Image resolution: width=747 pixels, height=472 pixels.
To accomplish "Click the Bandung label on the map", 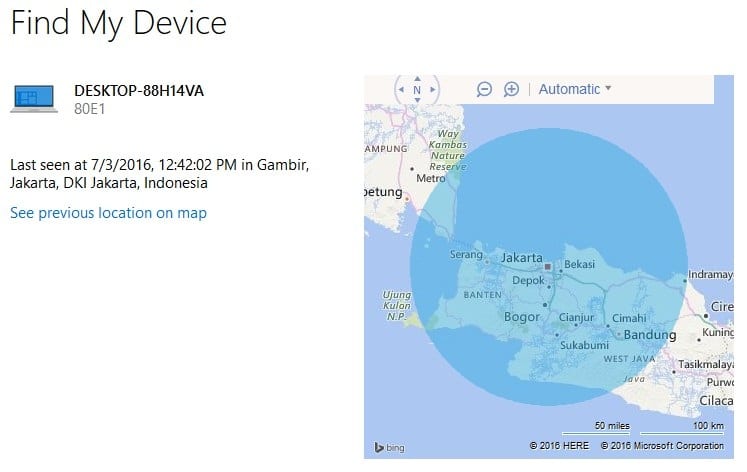I will pos(650,335).
